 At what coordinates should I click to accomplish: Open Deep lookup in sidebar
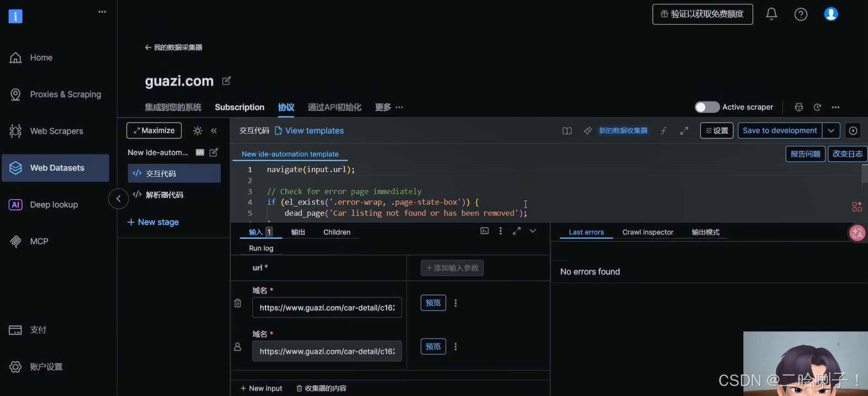click(55, 205)
